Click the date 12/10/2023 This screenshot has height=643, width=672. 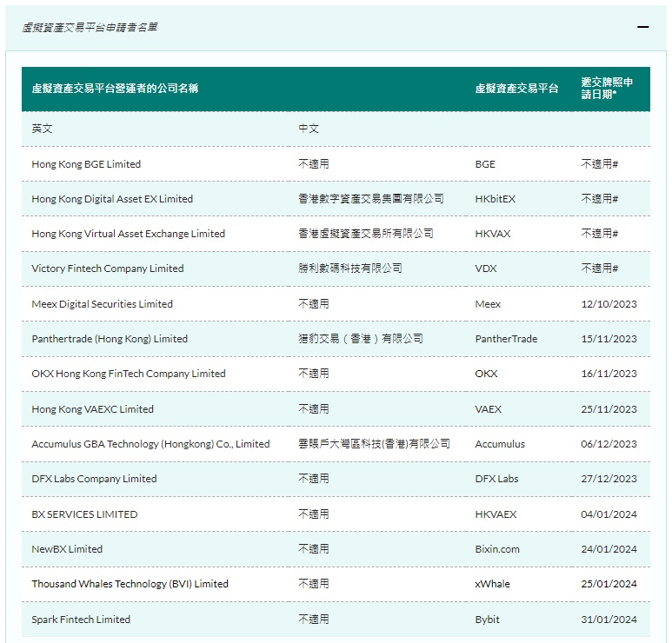pos(609,304)
